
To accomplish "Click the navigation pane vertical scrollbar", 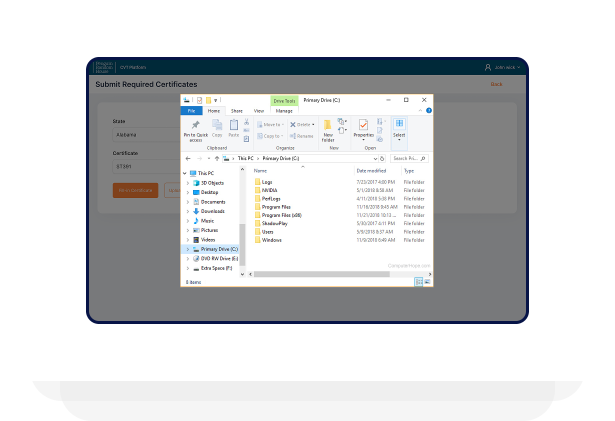I will [242, 244].
